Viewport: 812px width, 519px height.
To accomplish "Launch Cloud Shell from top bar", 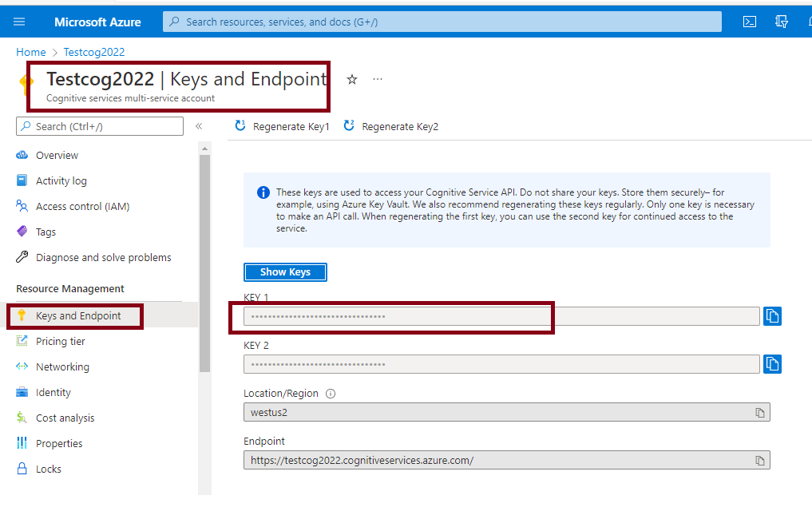I will tap(750, 22).
